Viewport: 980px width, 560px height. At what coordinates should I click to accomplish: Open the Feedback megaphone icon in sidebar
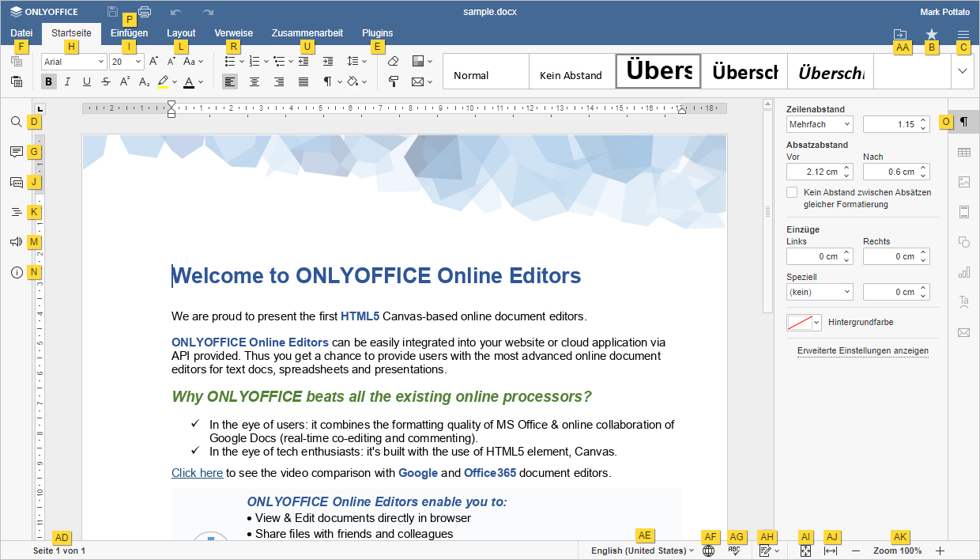[x=16, y=242]
